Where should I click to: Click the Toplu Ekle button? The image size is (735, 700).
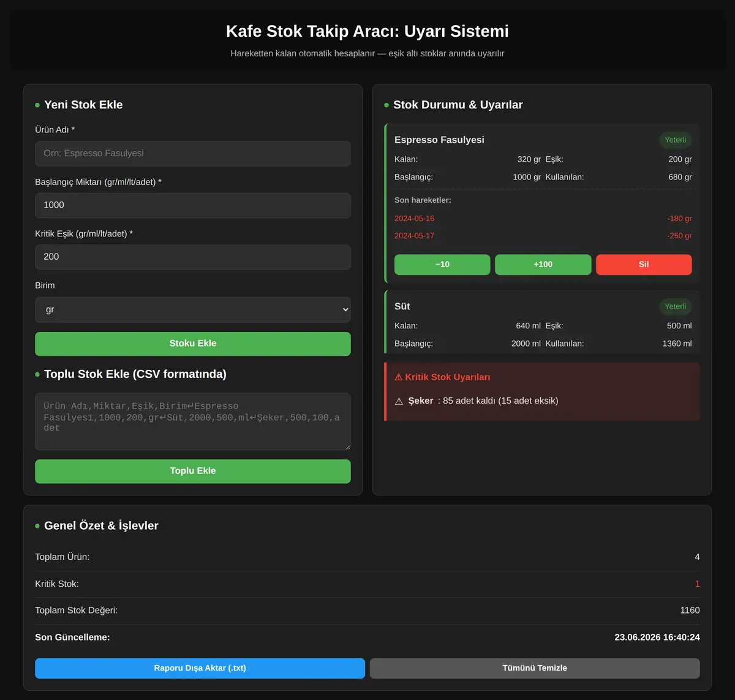pos(193,471)
